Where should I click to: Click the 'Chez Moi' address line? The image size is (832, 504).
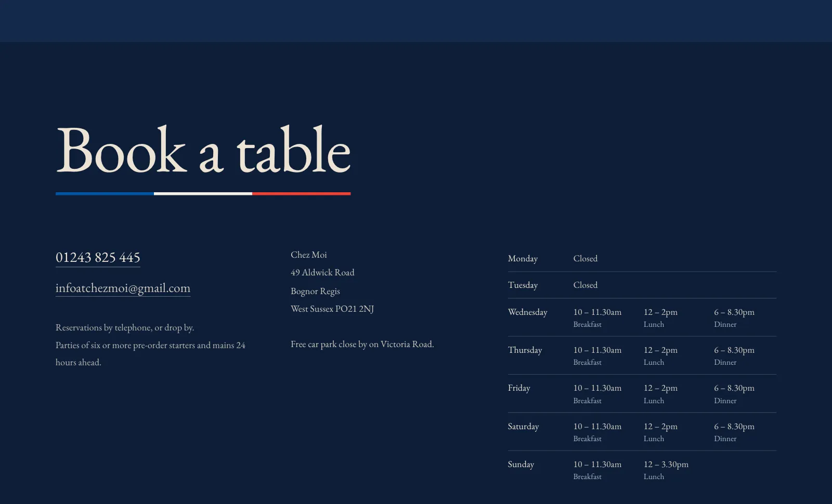pos(309,255)
